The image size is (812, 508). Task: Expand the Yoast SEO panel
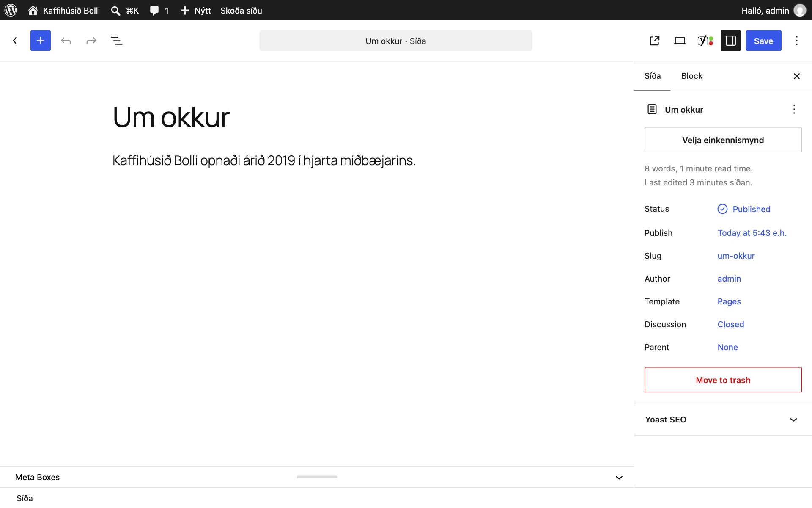click(x=723, y=420)
